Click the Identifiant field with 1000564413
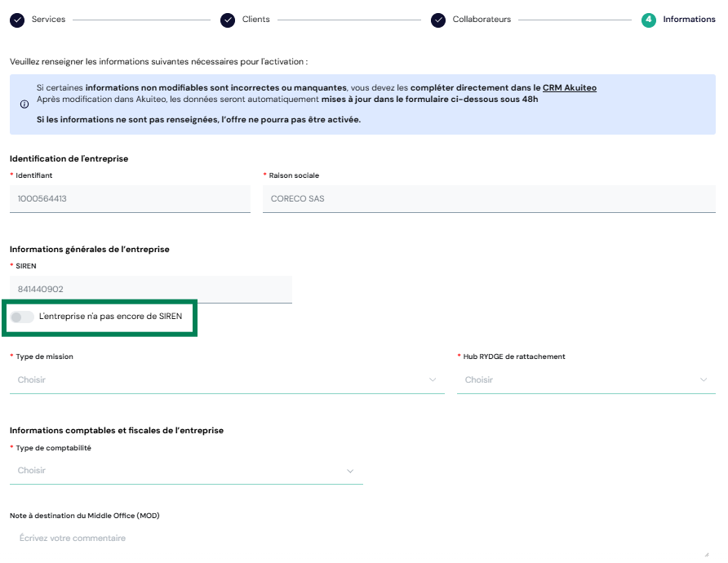The width and height of the screenshot is (728, 563). pos(130,198)
